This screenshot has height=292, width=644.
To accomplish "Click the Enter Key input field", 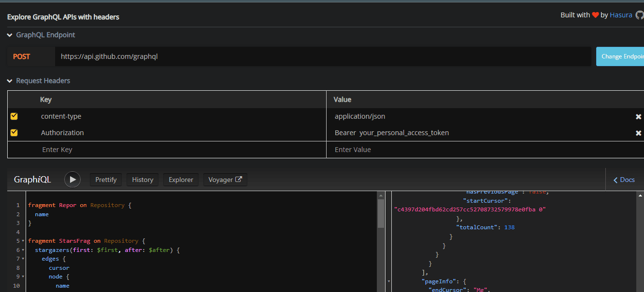I will [x=181, y=150].
